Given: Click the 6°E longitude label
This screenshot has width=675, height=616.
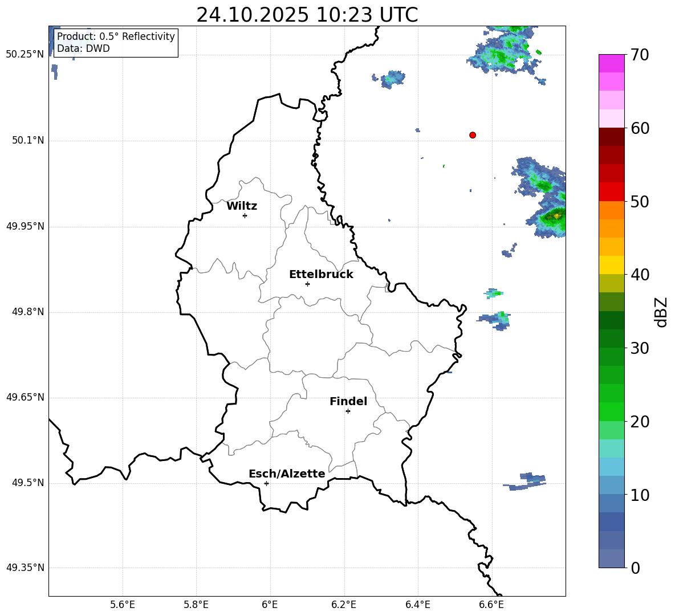Looking at the screenshot, I should point(270,605).
